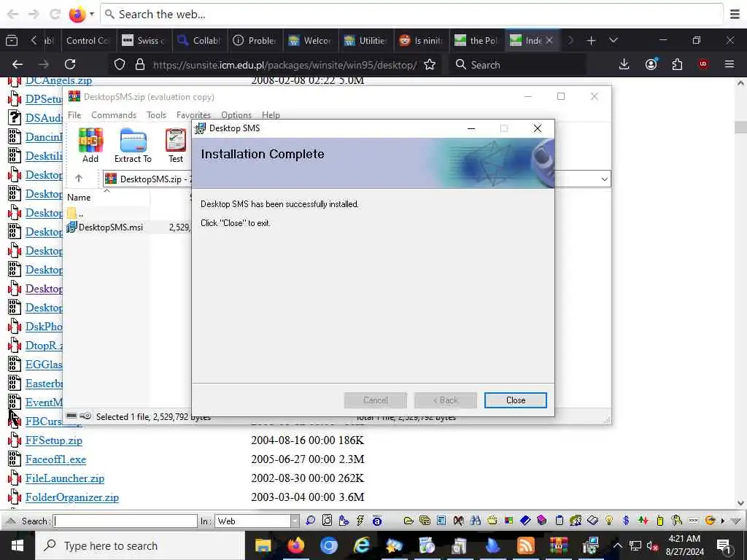This screenshot has height=560, width=747.
Task: Open the hamburger menu of top search bar
Action: (735, 15)
